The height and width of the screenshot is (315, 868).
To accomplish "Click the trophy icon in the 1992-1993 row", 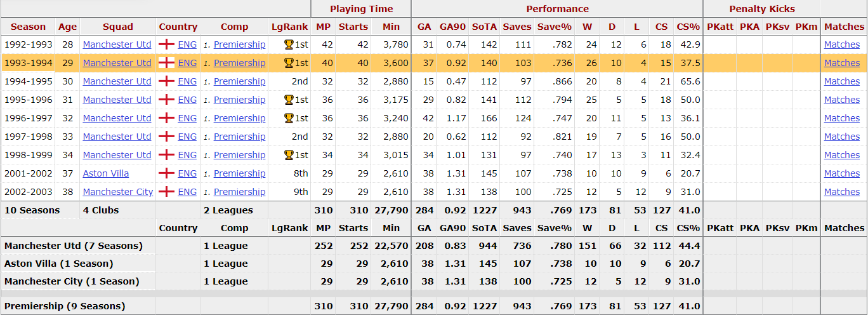I will pos(289,44).
